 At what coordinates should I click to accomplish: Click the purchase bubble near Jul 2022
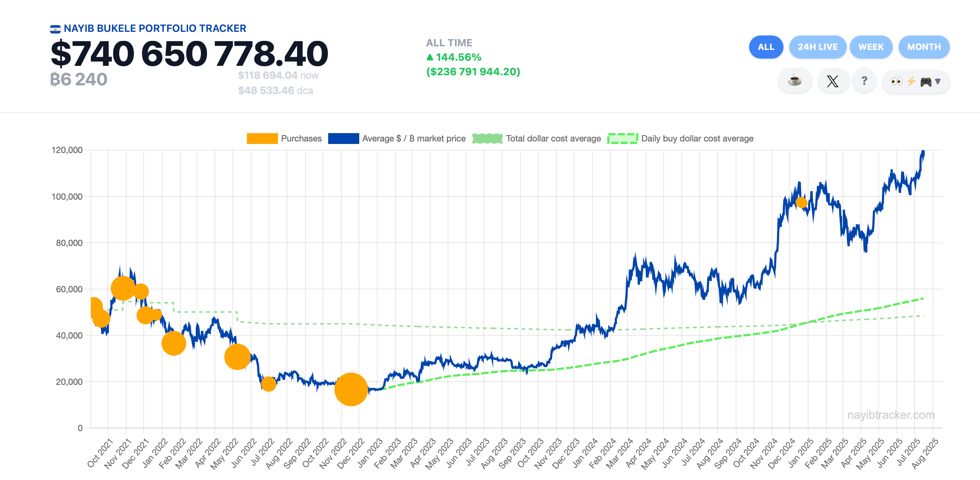pyautogui.click(x=268, y=384)
